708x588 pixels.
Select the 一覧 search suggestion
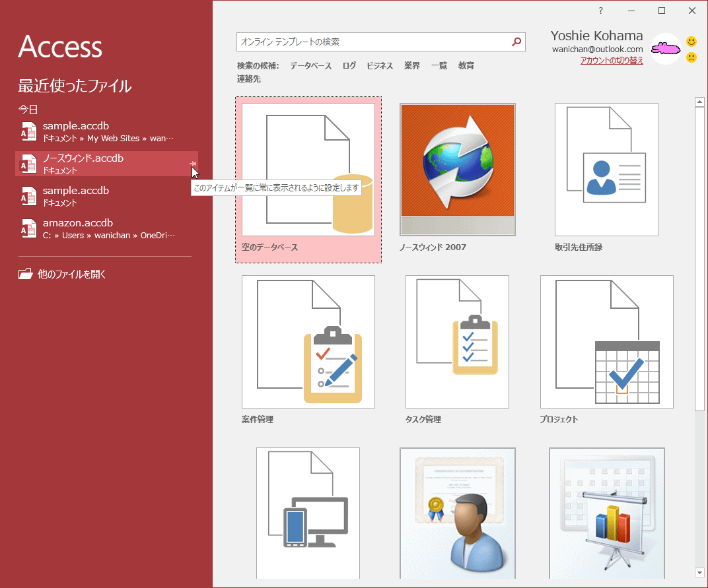coord(439,66)
